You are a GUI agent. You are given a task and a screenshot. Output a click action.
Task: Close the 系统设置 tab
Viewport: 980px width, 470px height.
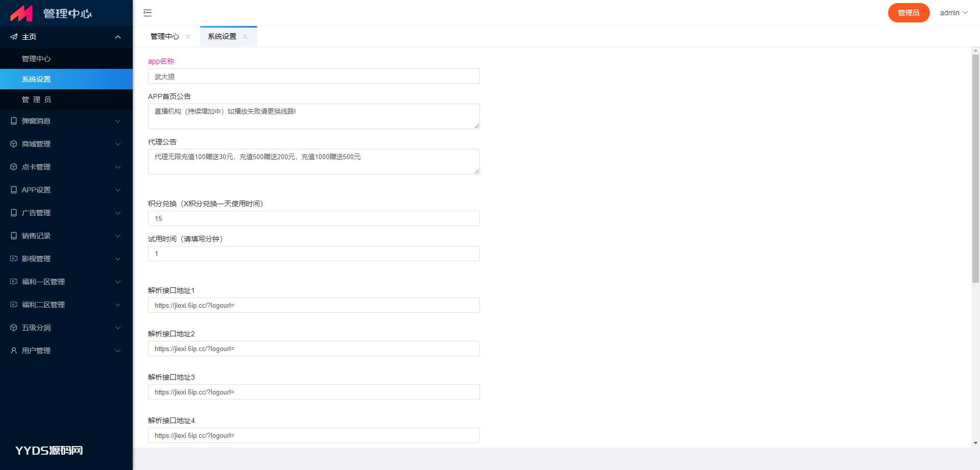245,37
